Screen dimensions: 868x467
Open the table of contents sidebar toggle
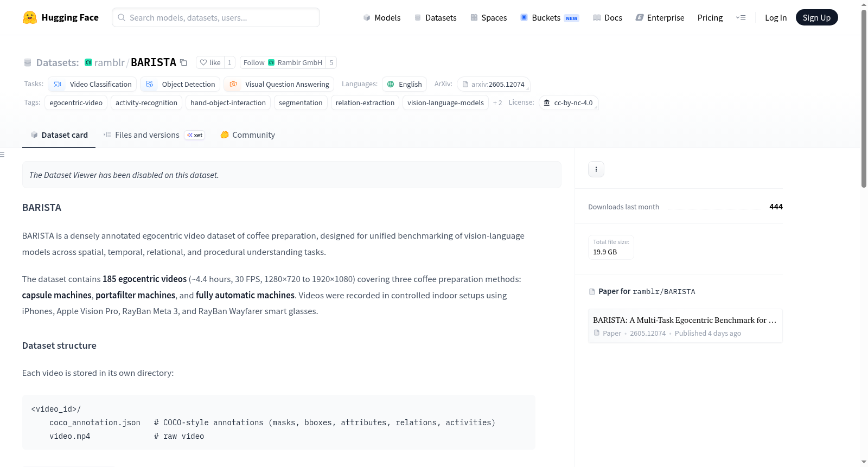3,155
